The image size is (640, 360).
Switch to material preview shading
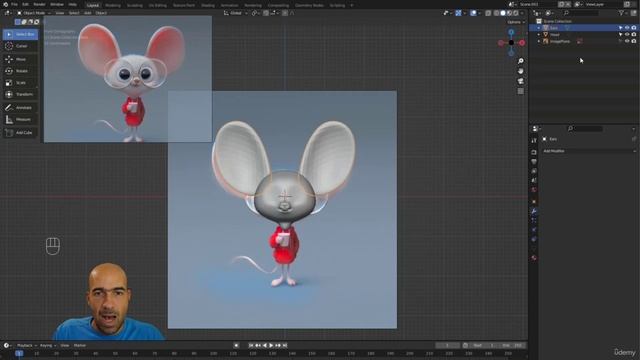pos(509,13)
